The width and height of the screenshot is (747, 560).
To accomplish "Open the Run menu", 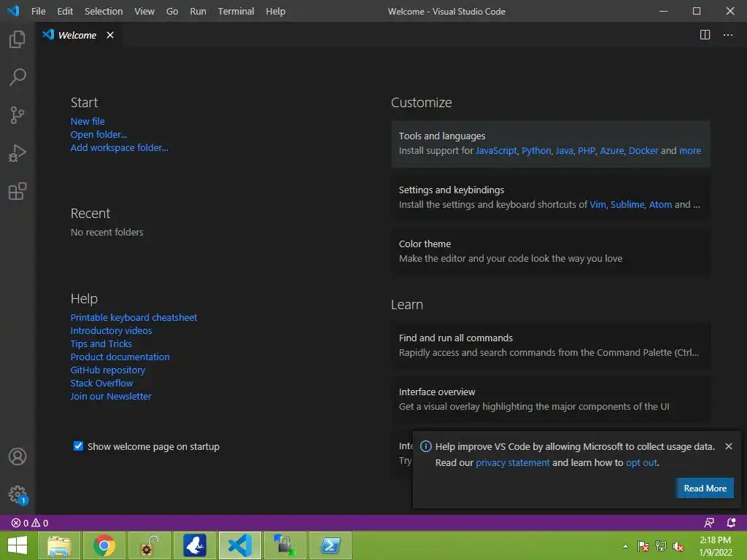I will tap(198, 11).
